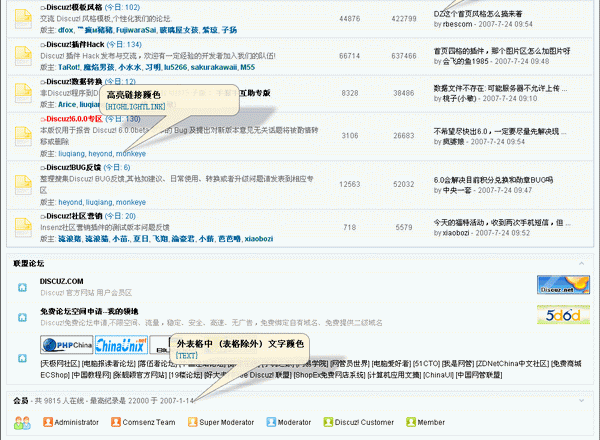Click the Discuz! Customer legend icon
Image resolution: width=600 pixels, height=440 pixels.
(x=328, y=422)
